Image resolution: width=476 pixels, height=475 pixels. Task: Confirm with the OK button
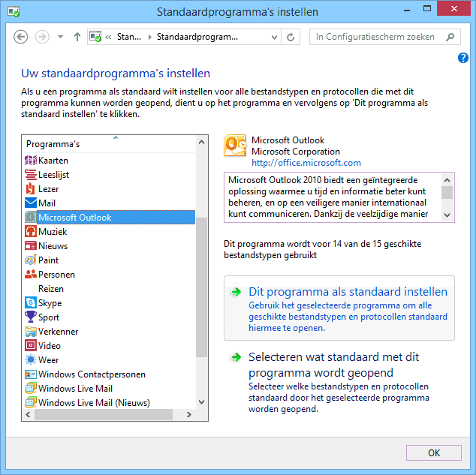[x=434, y=452]
